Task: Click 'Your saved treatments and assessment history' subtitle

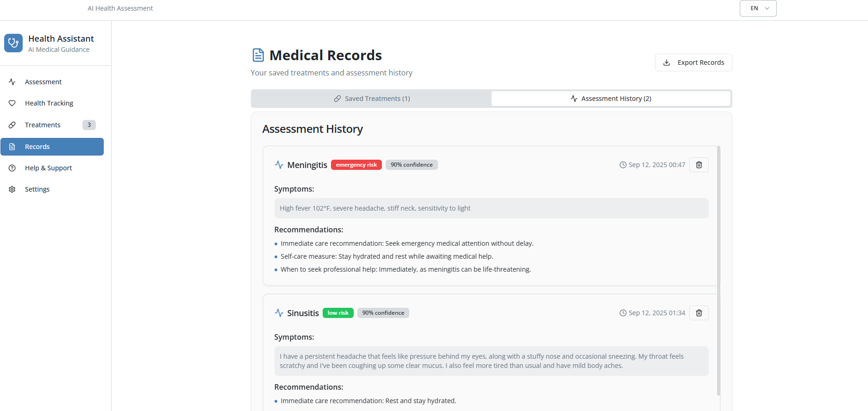Action: [x=331, y=73]
